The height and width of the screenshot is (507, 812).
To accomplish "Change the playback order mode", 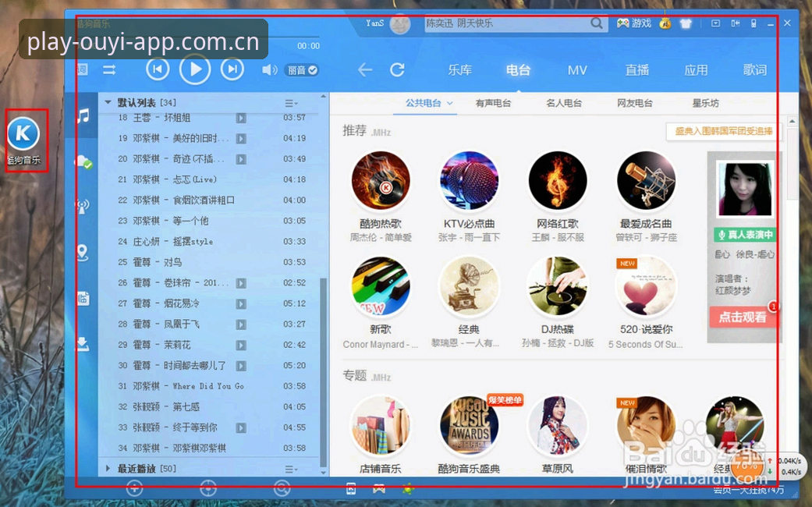I will 109,70.
